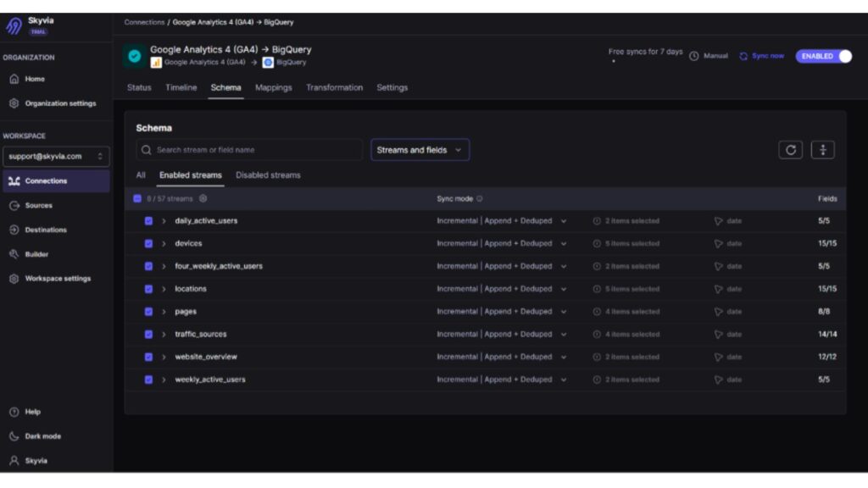Open Organization settings in sidebar

[x=53, y=103]
